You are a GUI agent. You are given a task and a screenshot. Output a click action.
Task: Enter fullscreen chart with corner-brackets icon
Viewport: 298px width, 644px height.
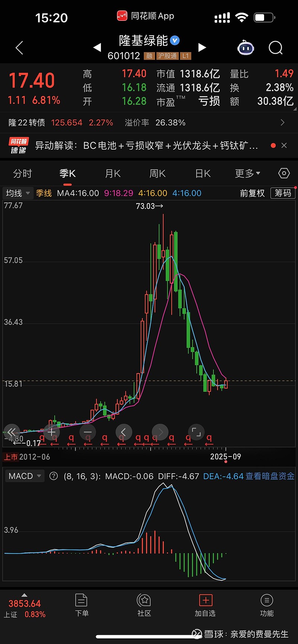pyautogui.click(x=196, y=432)
